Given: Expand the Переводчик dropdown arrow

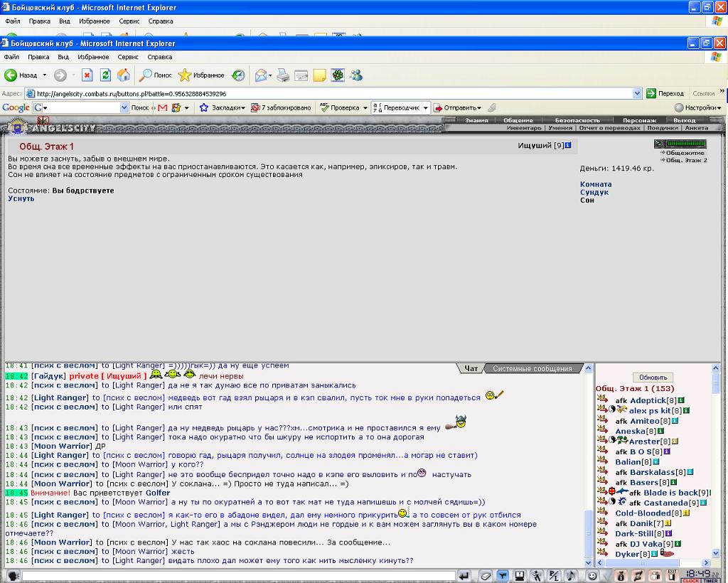Looking at the screenshot, I should [x=425, y=107].
